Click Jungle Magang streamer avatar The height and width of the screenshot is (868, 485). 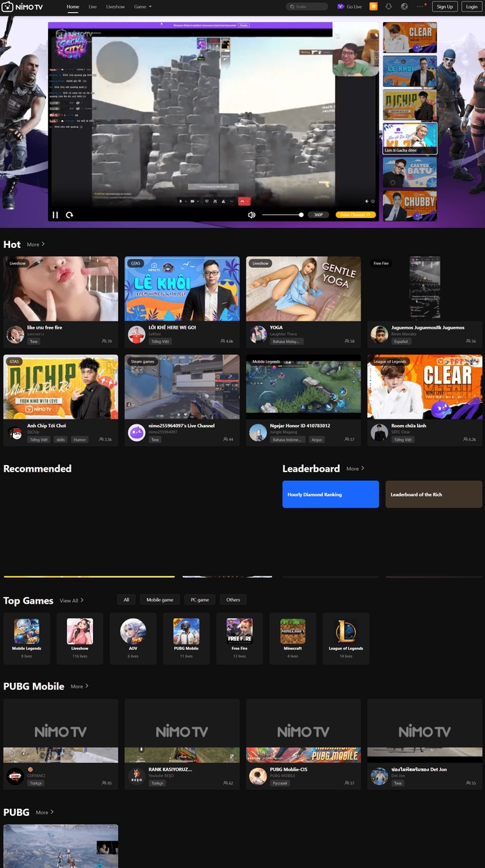[258, 432]
